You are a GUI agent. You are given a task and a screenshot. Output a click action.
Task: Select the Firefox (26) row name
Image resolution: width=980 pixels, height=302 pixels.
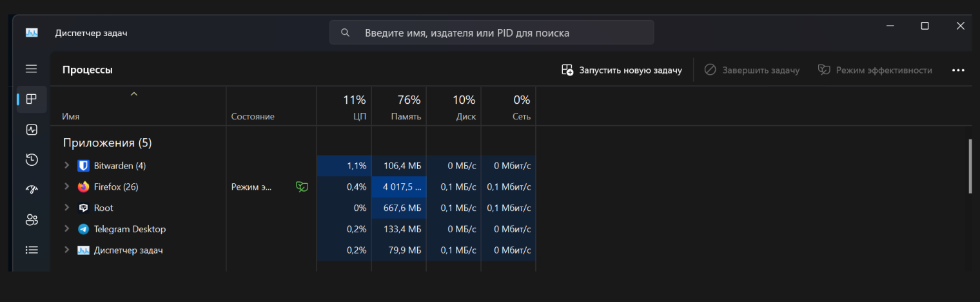(116, 187)
